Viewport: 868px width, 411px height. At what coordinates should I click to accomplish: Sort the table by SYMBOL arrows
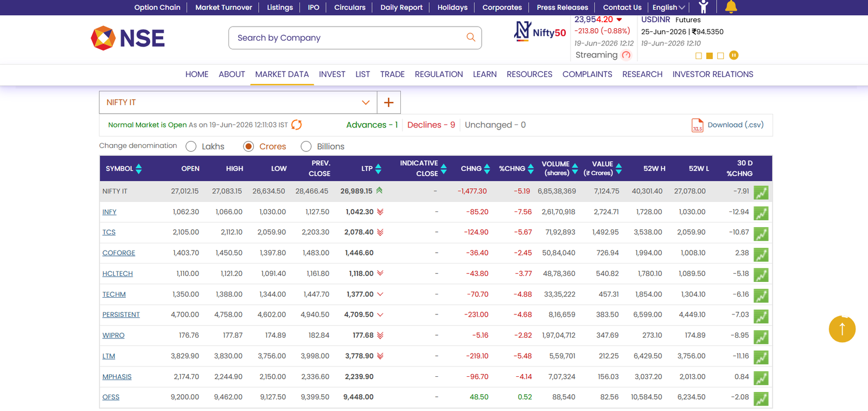(x=139, y=169)
